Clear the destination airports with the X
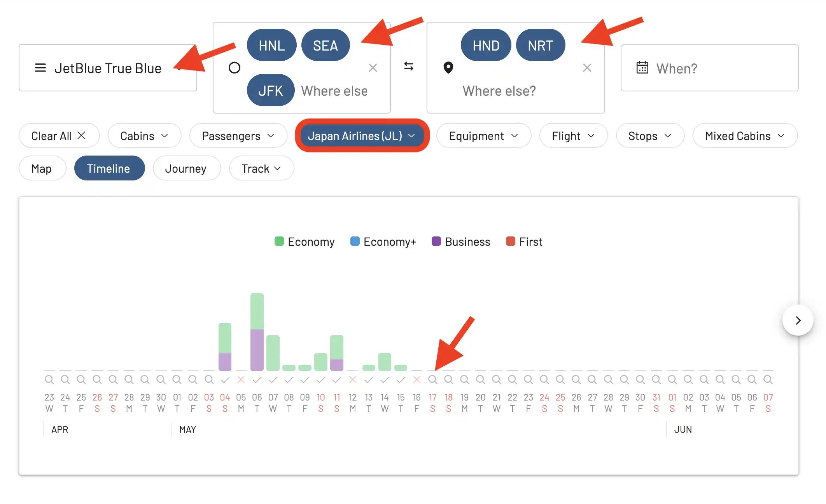Screen dimensions: 826x504 587,68
